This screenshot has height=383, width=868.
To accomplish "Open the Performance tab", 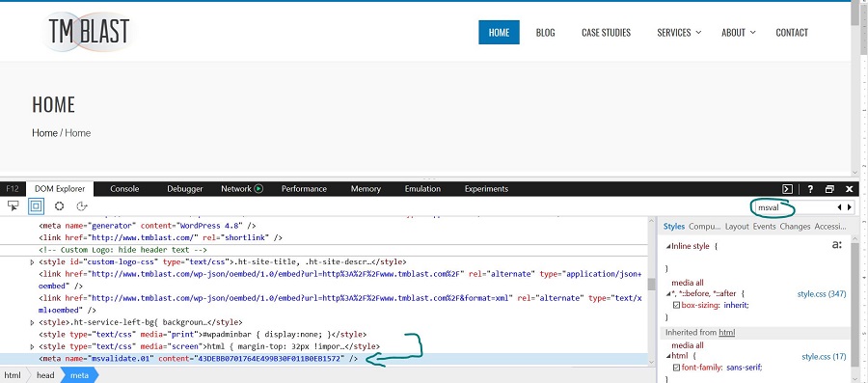I will pos(304,189).
